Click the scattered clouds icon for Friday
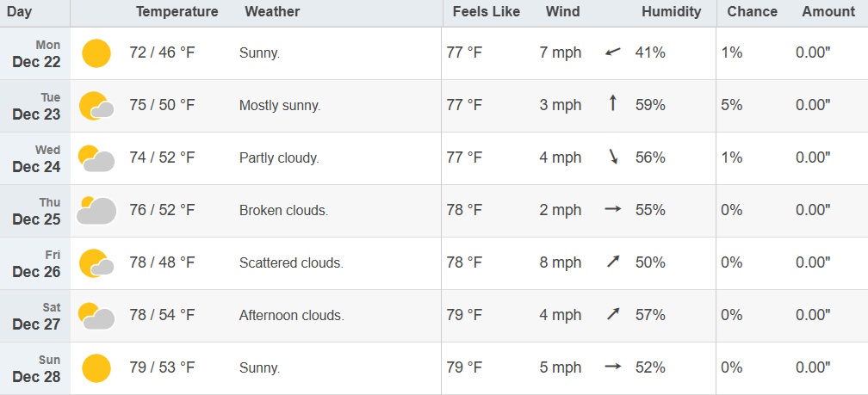Image resolution: width=868 pixels, height=395 pixels. pyautogui.click(x=96, y=263)
